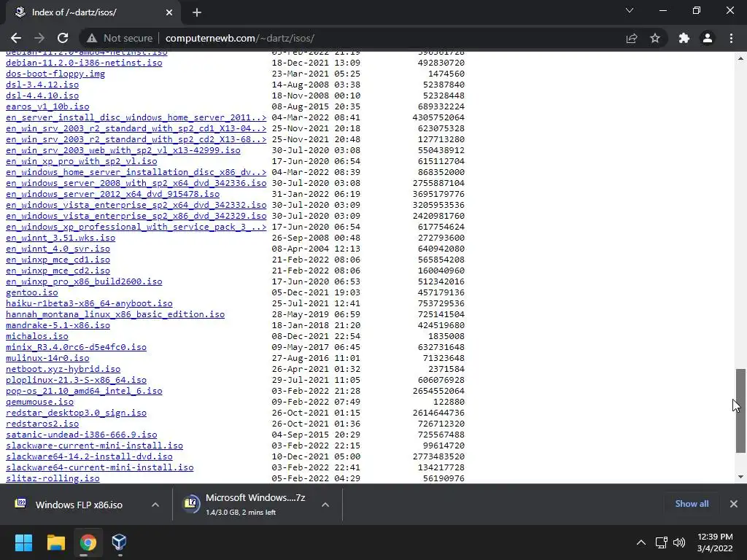Download debian-11.2.0-i386-netinst.iso
Screen dimensions: 747x560
tap(84, 63)
